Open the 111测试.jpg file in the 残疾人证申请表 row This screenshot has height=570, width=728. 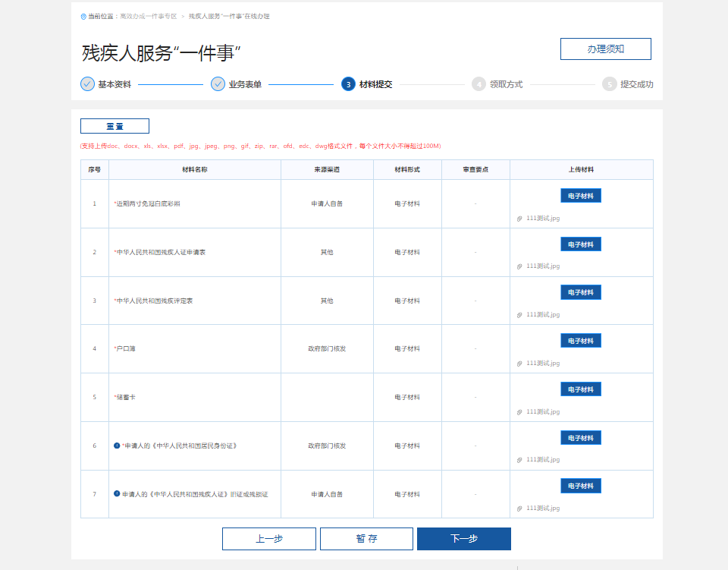point(542,266)
